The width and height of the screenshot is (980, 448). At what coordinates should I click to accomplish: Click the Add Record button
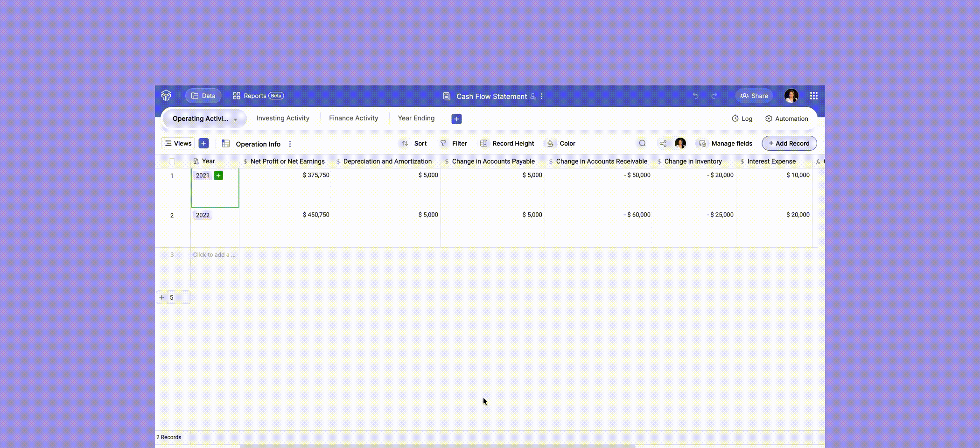789,143
